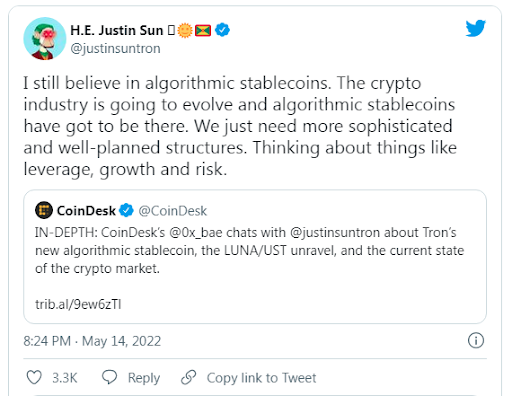The height and width of the screenshot is (396, 512).
Task: Click the Reply text button
Action: click(x=144, y=378)
